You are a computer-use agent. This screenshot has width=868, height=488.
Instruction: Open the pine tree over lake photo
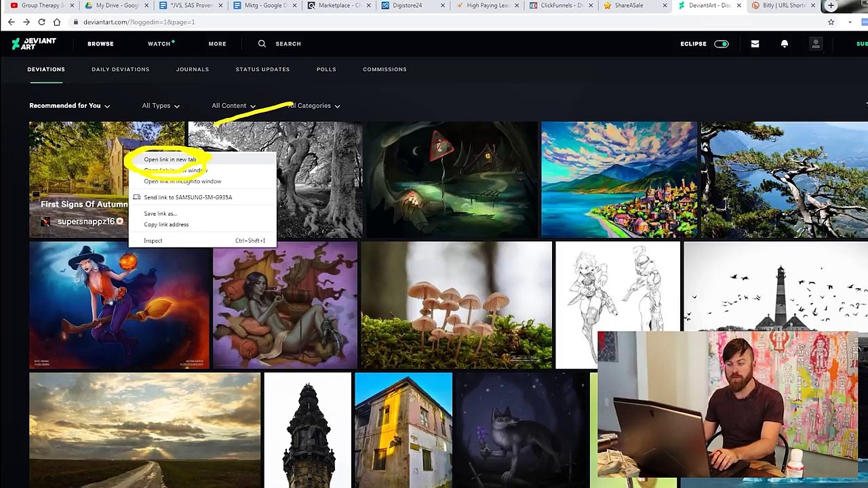pos(784,180)
